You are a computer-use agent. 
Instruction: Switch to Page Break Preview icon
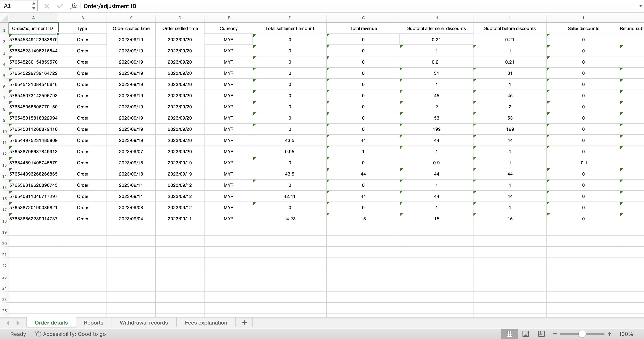(542, 334)
